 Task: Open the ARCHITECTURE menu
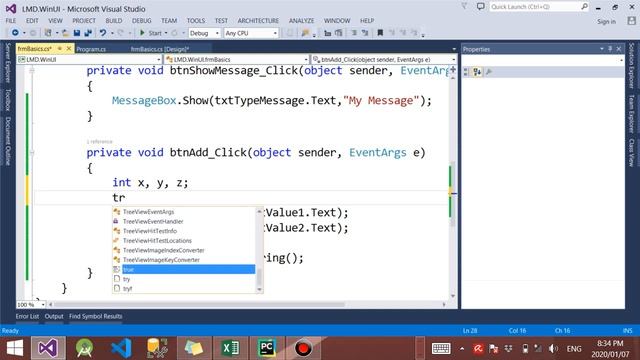click(258, 20)
